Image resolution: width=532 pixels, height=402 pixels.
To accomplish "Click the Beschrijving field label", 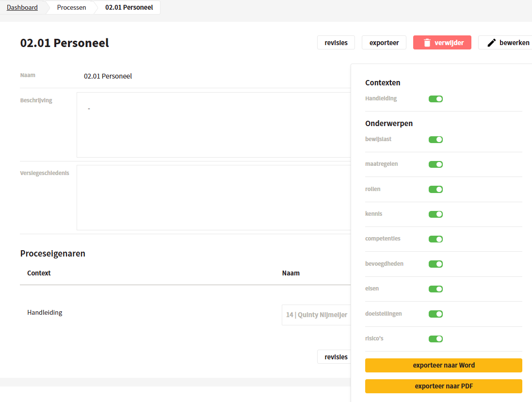I will click(x=36, y=100).
